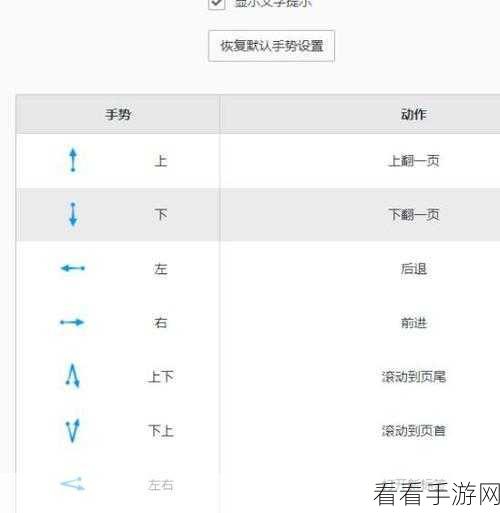Click the up-down (上下) gesture icon
Viewport: 500px width, 513px height.
tap(73, 376)
